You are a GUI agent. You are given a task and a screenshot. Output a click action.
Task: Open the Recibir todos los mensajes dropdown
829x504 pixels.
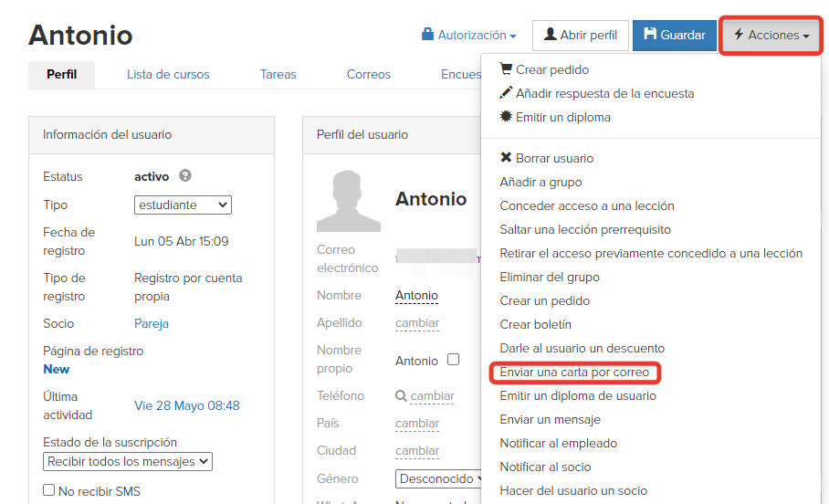128,461
